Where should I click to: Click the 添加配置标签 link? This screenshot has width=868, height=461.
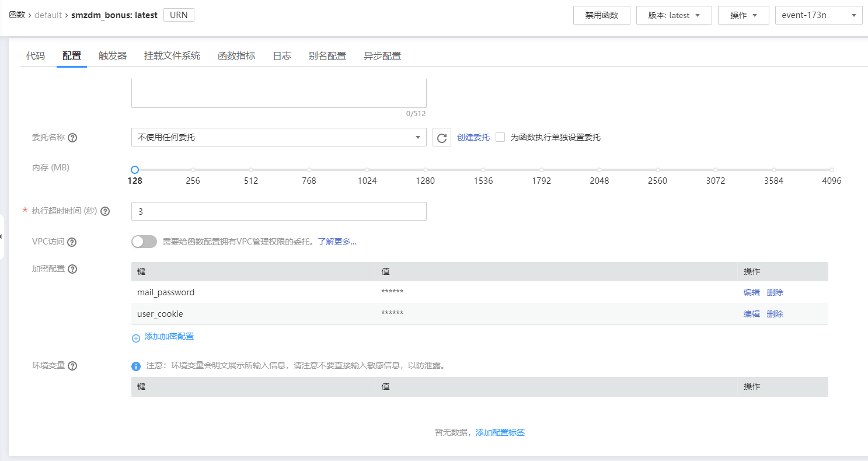click(500, 433)
